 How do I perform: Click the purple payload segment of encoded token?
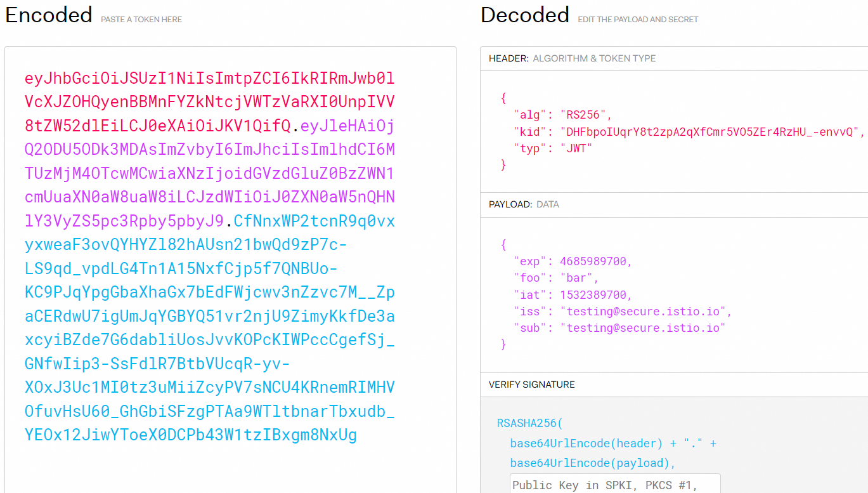209,173
